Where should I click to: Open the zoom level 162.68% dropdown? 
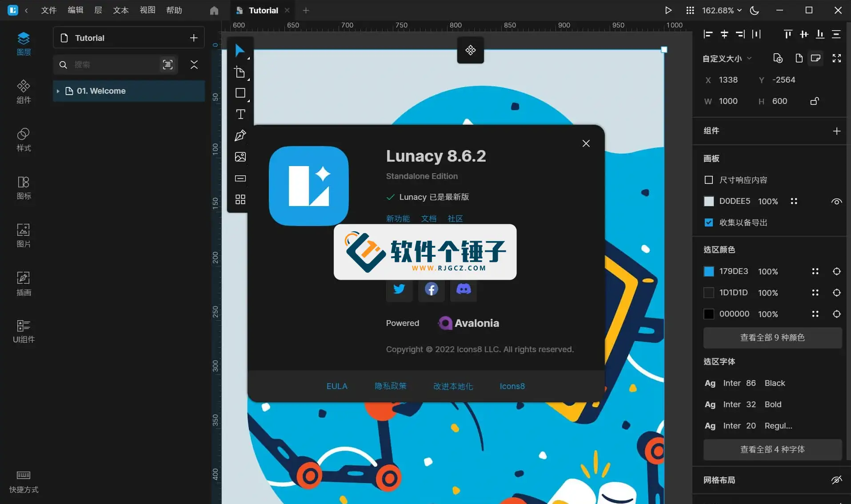(722, 10)
